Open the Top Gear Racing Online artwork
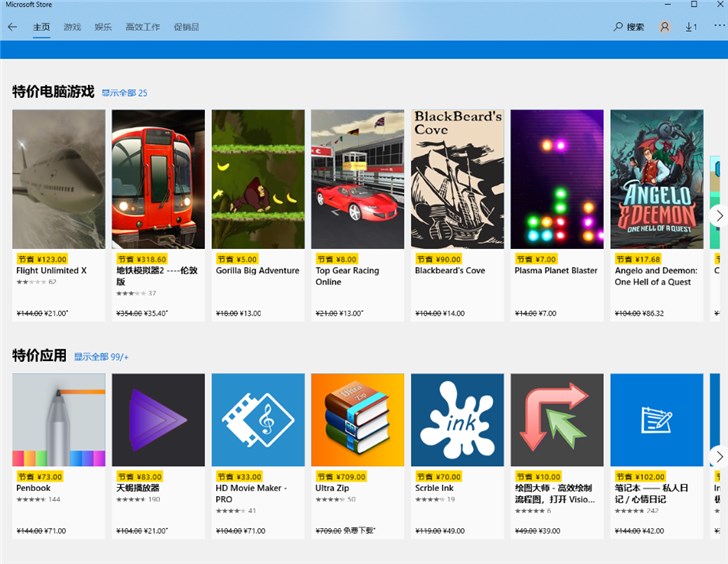Screen dimensions: 728x564 click(x=358, y=179)
